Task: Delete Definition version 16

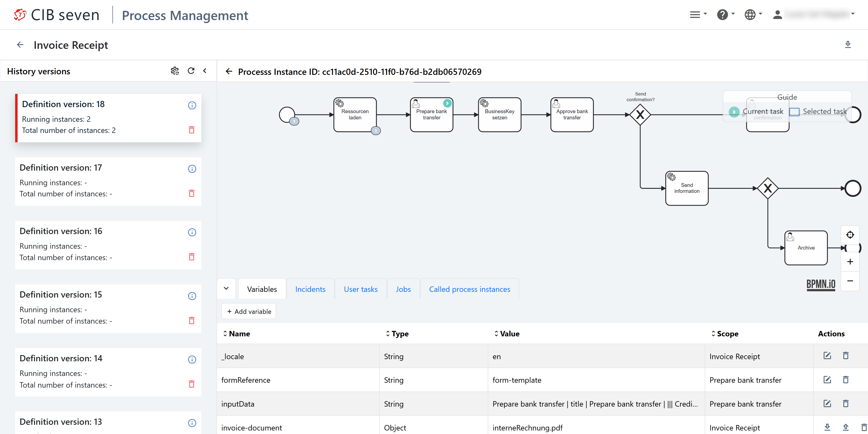Action: point(192,257)
